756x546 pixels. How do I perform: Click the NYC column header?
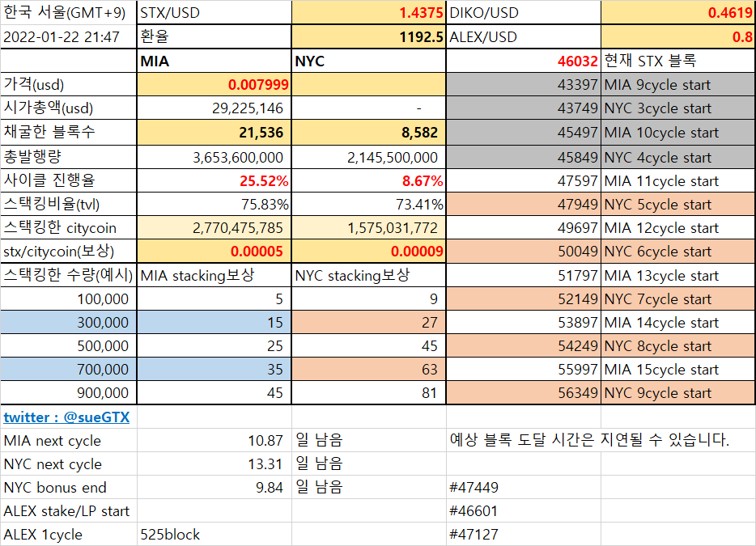tap(369, 61)
